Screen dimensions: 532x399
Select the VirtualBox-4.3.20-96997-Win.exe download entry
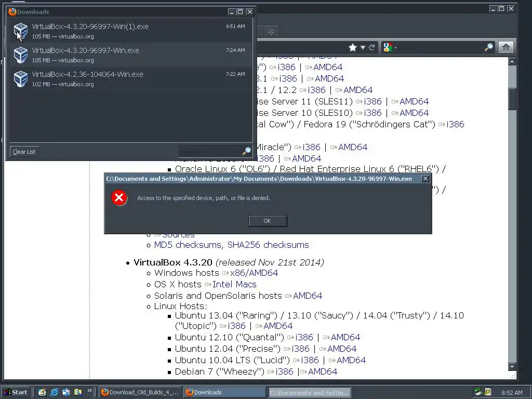coord(131,55)
